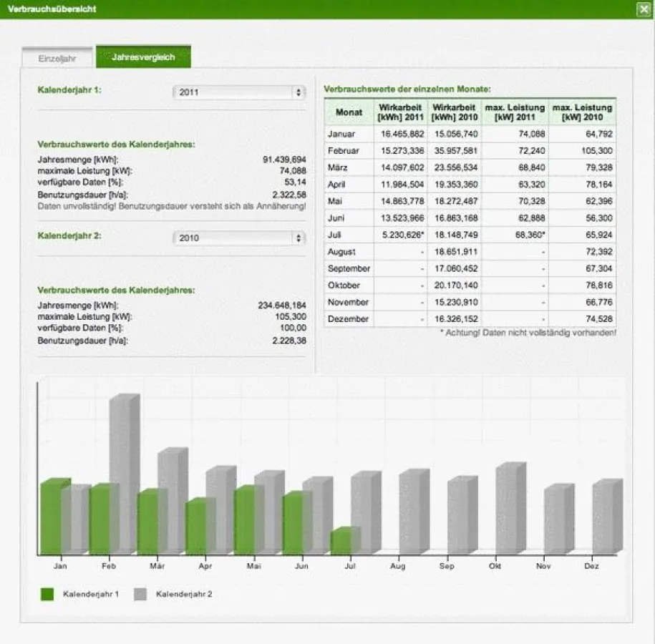Select the Jahresvergleich tab
This screenshot has height=644, width=655.
click(143, 57)
